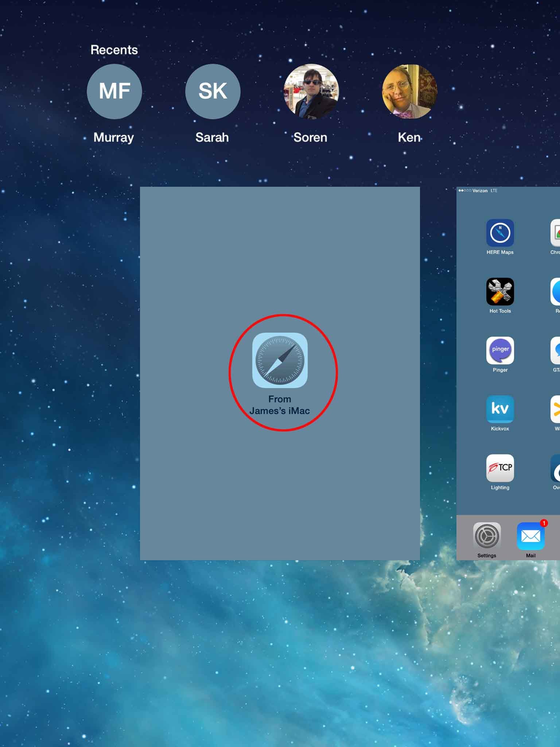
Task: Select the home screen app switcher card
Action: [x=508, y=373]
